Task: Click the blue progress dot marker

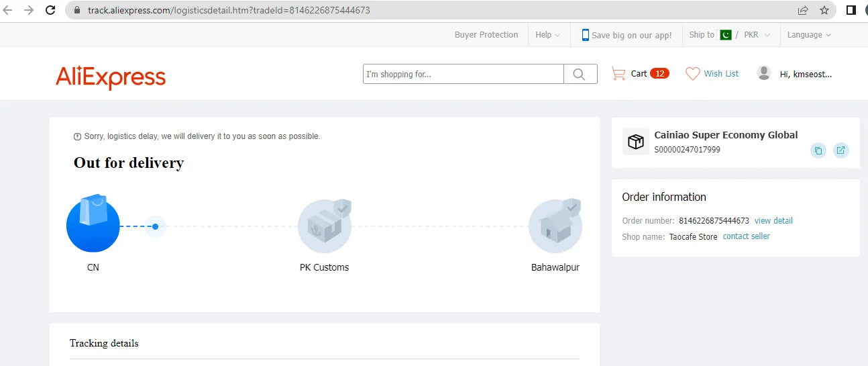Action: click(155, 226)
